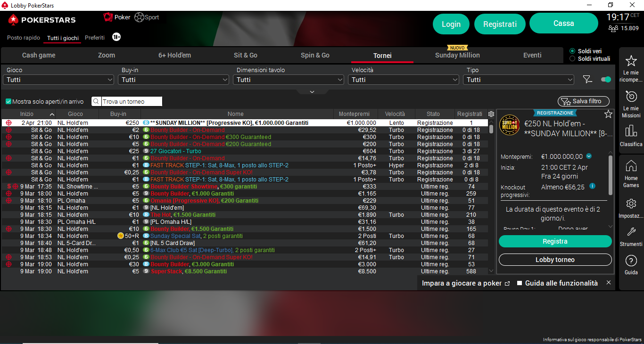The image size is (644, 344).
Task: Click the Registrati button
Action: (500, 24)
